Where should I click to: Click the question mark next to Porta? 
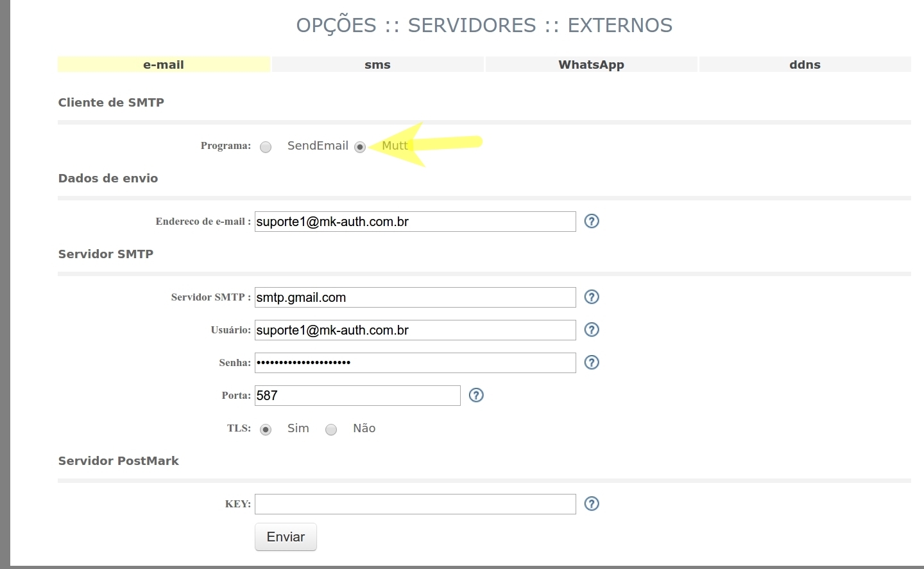(476, 396)
